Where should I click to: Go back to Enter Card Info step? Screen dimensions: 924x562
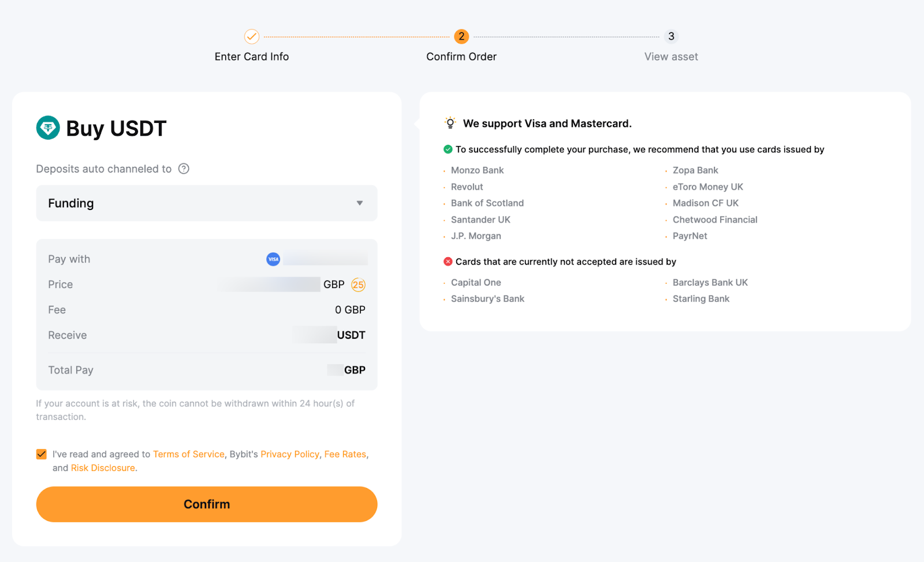252,57
